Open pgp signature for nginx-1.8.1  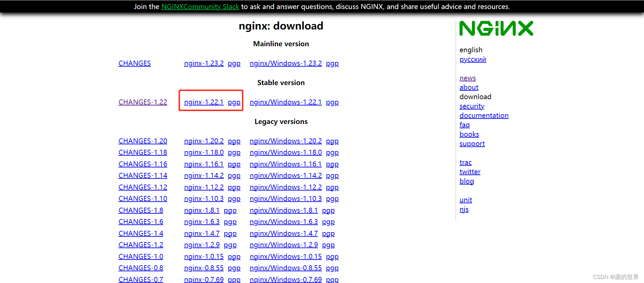(230, 210)
